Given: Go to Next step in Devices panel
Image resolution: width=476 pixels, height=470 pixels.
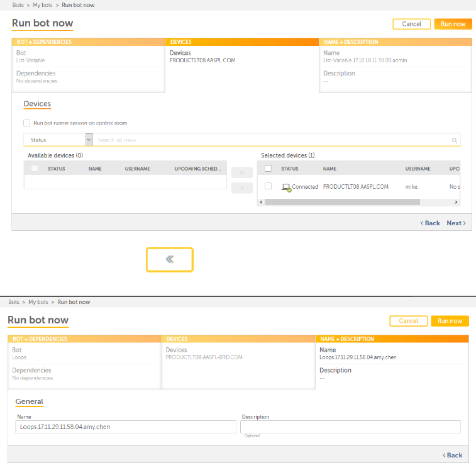Looking at the screenshot, I should tap(456, 223).
